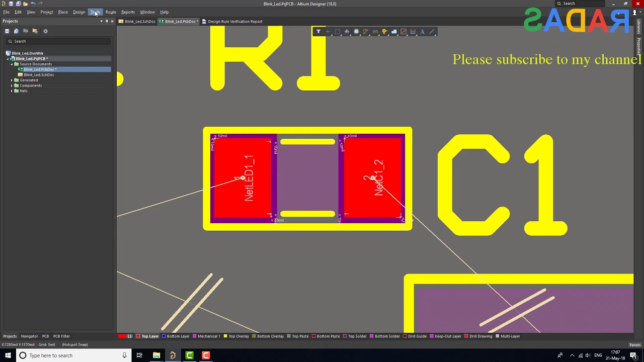Click the Save icon in title bar
Viewport: 644px width, 362px height.
[11, 4]
